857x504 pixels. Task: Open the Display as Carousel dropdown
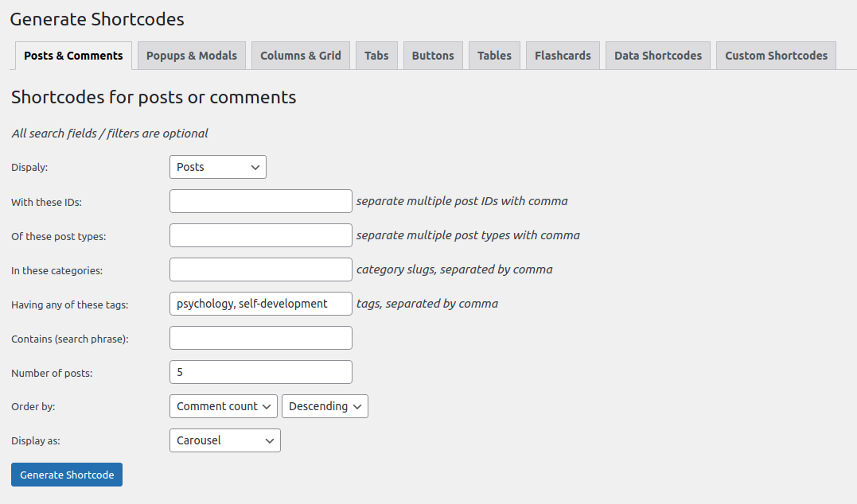click(224, 440)
